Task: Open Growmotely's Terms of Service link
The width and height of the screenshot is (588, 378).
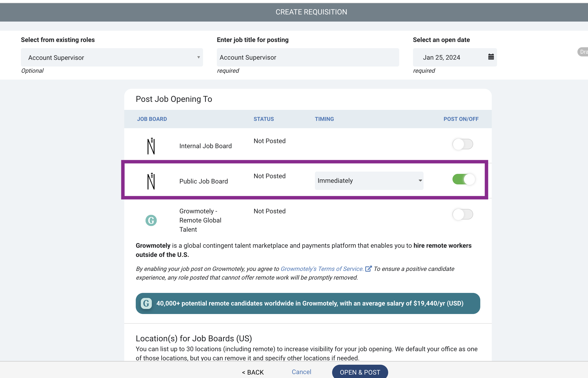Action: [x=322, y=269]
